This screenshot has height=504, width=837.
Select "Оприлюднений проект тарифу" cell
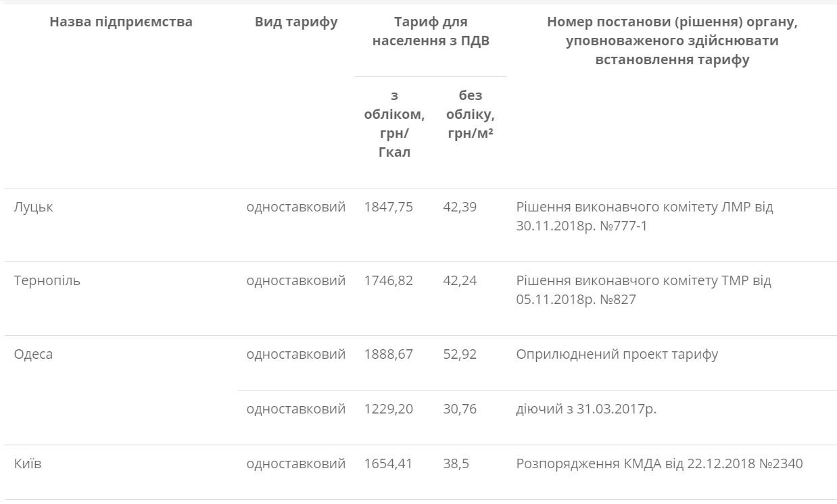pos(617,354)
